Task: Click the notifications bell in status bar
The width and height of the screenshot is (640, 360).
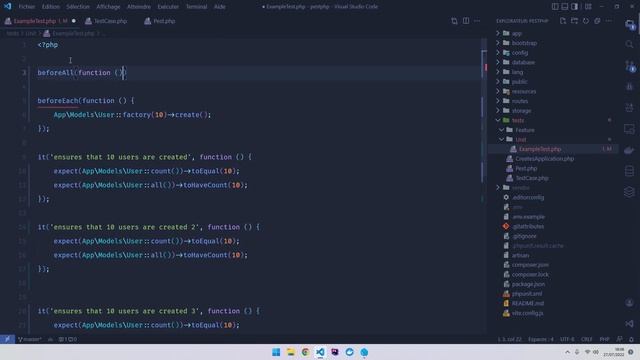Action: [x=631, y=339]
